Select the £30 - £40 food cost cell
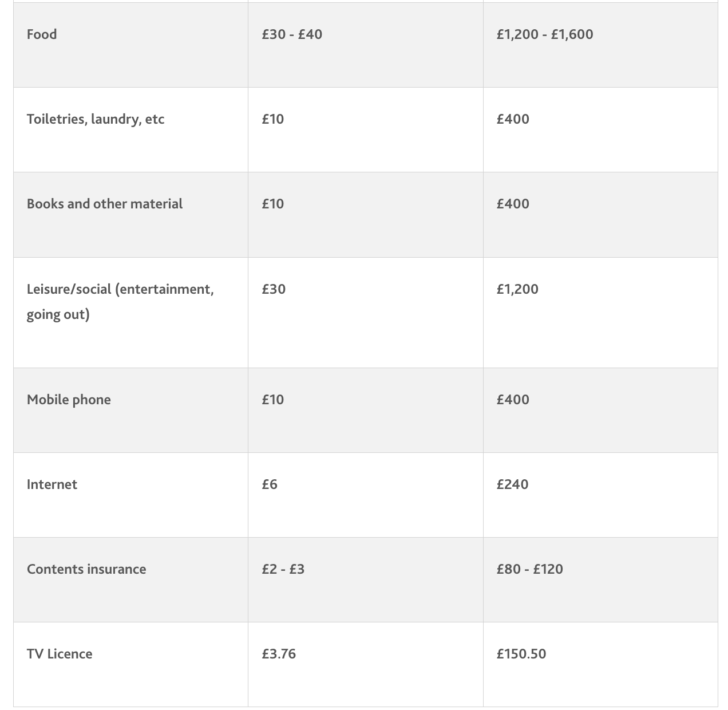 tap(292, 34)
